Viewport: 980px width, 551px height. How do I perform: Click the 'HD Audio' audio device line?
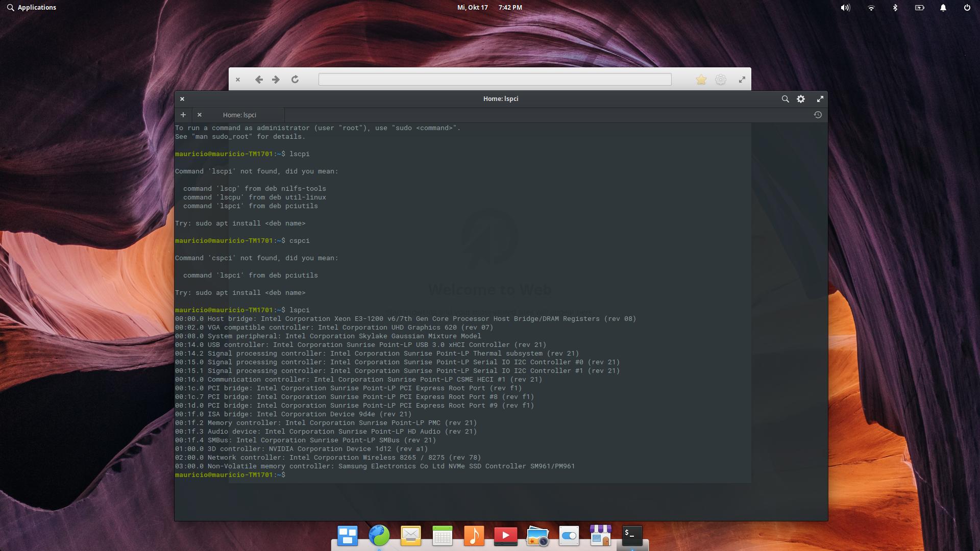(326, 432)
